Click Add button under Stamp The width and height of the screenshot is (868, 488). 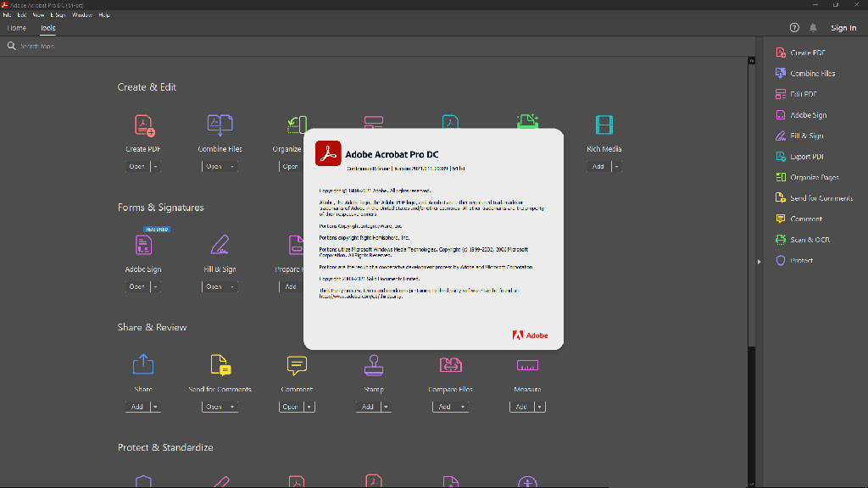[x=368, y=407]
